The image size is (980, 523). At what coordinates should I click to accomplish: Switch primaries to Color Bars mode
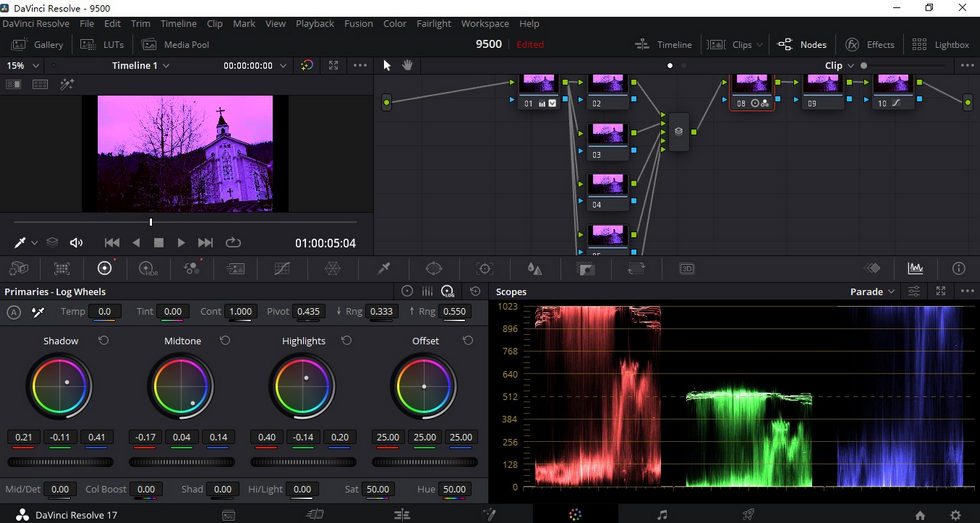(x=428, y=291)
